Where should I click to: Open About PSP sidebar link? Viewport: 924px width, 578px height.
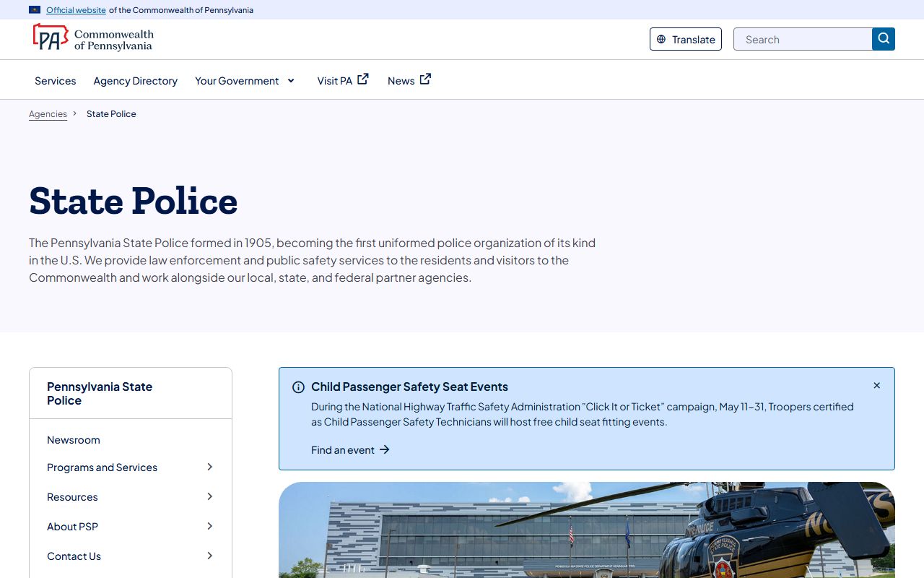[x=72, y=527]
